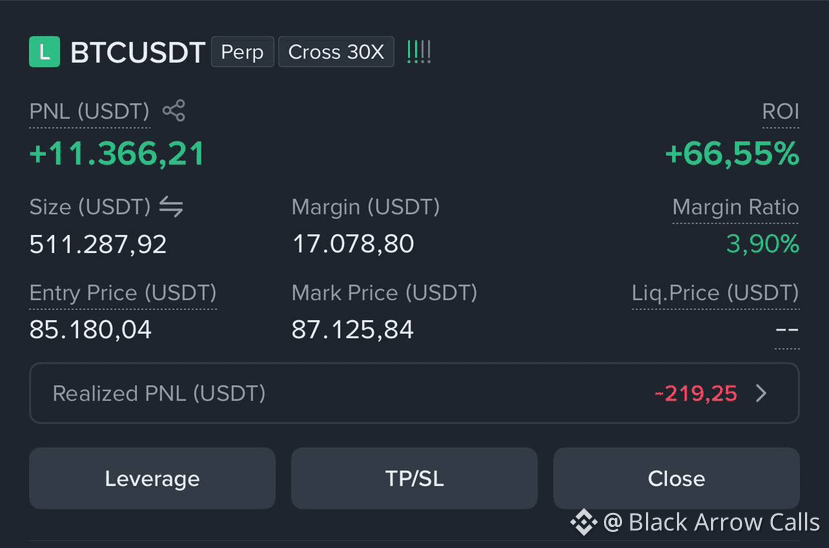The width and height of the screenshot is (829, 548).
Task: Tap the Cross 30X margin tag
Action: pos(336,52)
